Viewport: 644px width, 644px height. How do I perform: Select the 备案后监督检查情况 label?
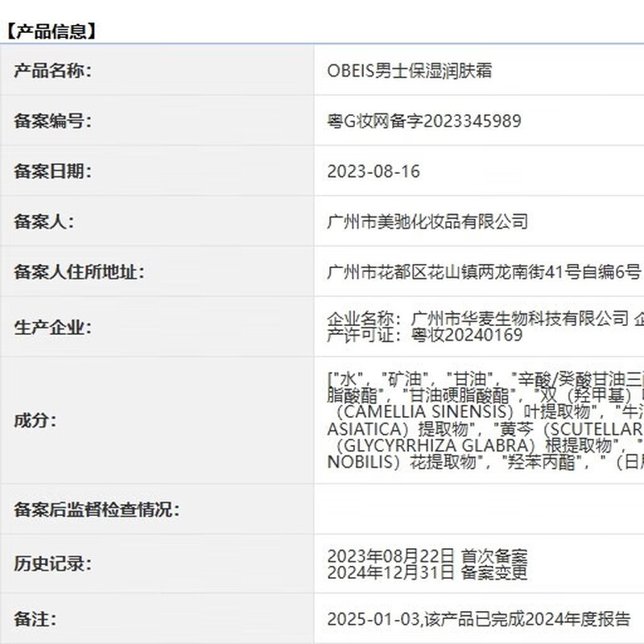pos(97,509)
